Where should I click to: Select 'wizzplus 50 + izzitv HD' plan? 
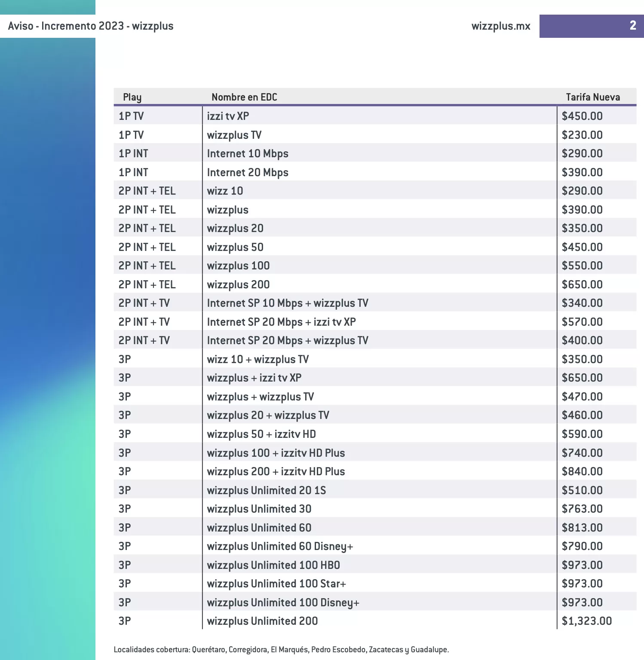click(x=261, y=434)
